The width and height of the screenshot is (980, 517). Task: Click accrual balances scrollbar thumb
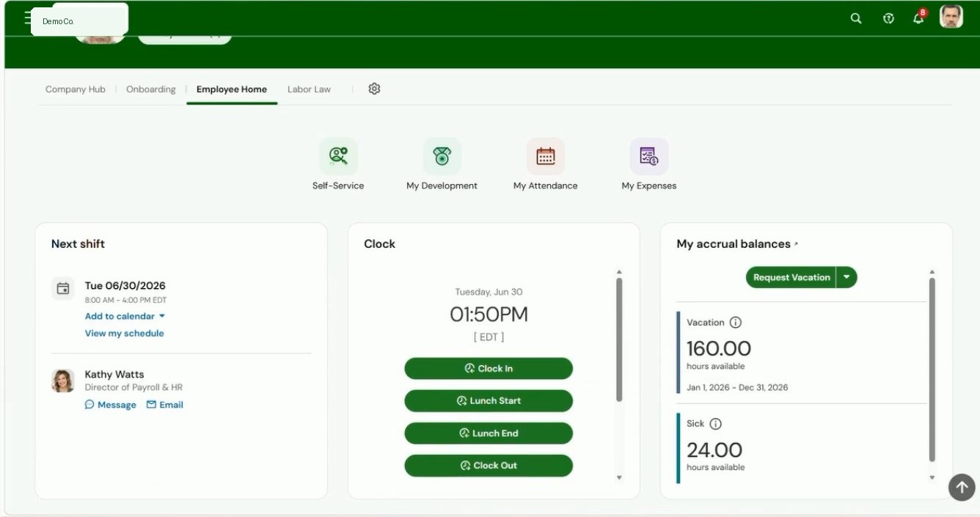932,369
